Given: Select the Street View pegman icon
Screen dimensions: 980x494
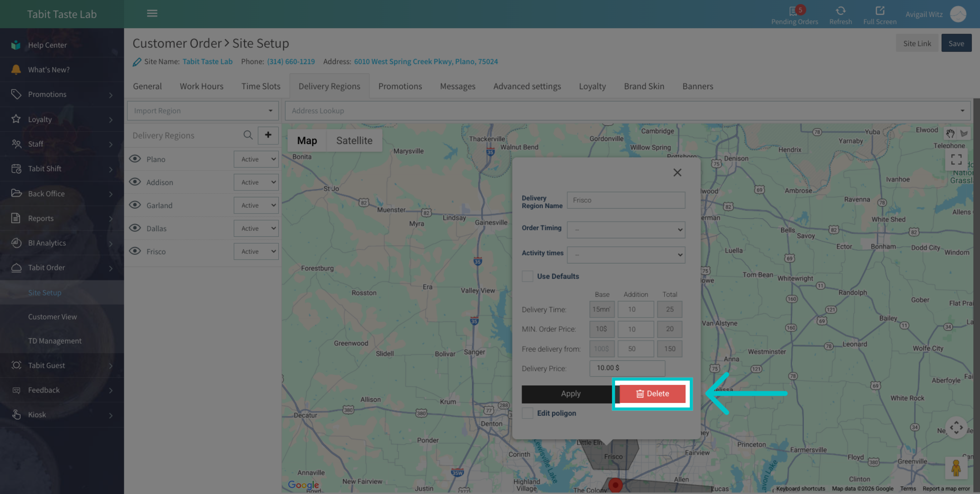Looking at the screenshot, I should tap(956, 468).
